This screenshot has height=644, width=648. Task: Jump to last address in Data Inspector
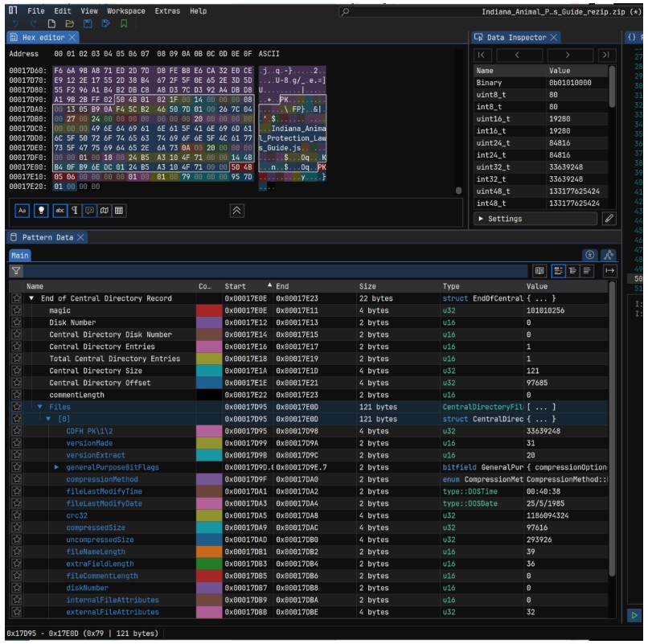click(605, 55)
